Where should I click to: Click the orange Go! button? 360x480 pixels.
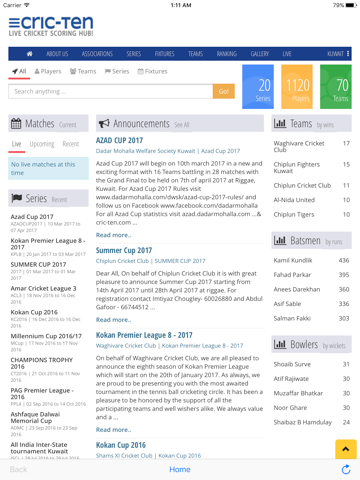224,91
